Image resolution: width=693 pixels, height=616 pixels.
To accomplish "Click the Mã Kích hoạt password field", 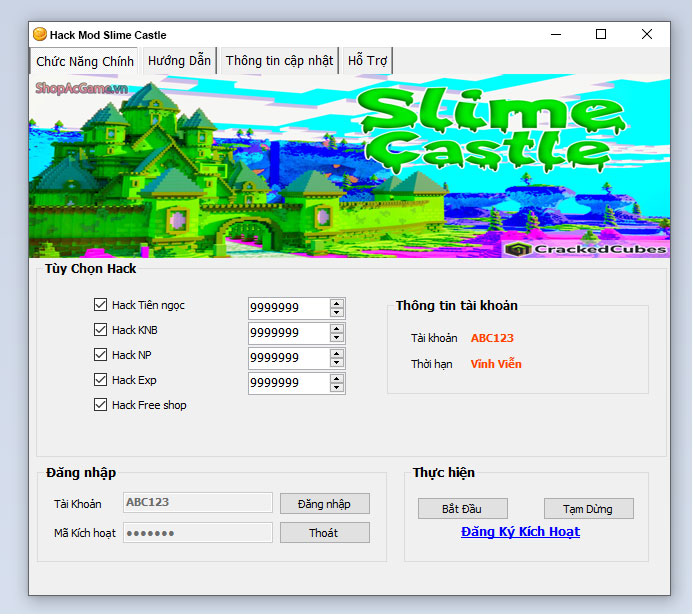I will point(198,533).
